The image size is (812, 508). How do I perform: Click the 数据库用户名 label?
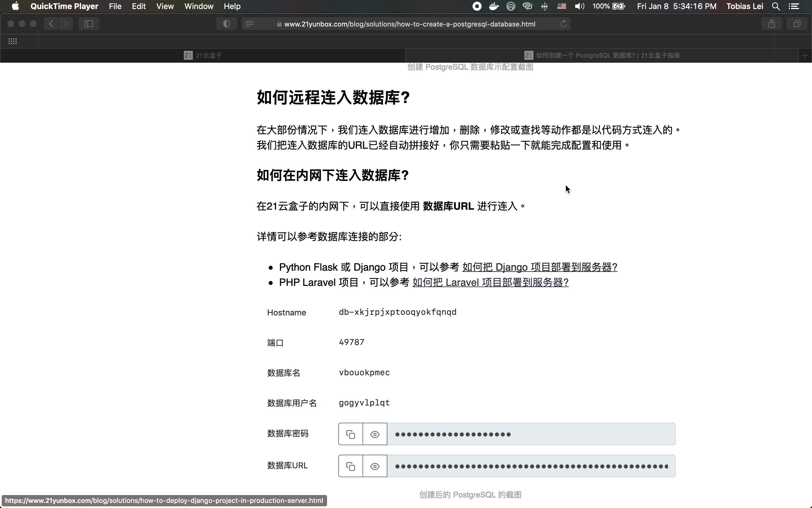coord(292,403)
